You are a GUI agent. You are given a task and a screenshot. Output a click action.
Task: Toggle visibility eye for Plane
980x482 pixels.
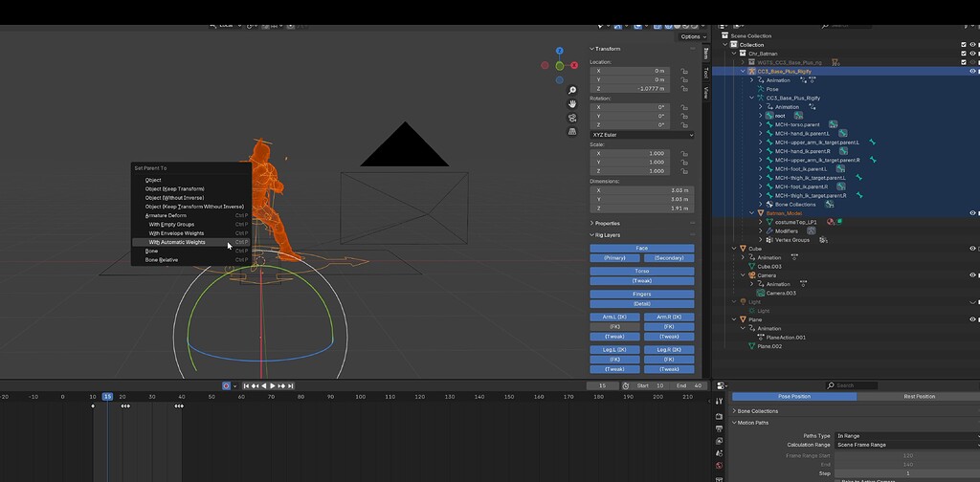click(972, 319)
